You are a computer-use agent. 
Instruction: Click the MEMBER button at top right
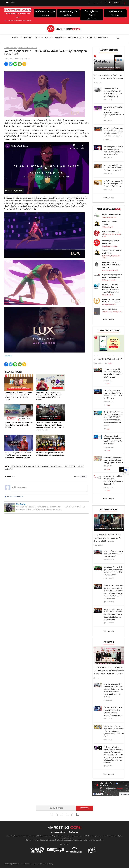(117, 2)
